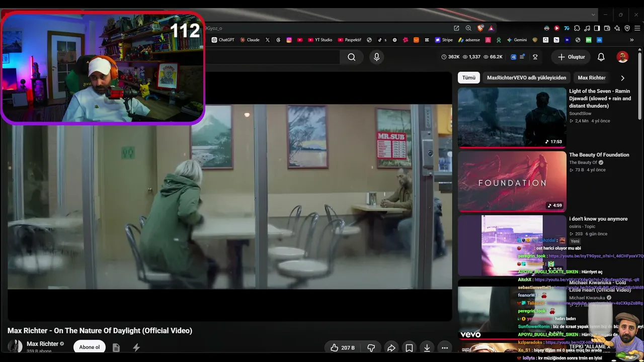Open the Paspektif bookmark
The width and height of the screenshot is (644, 362).
click(x=350, y=40)
